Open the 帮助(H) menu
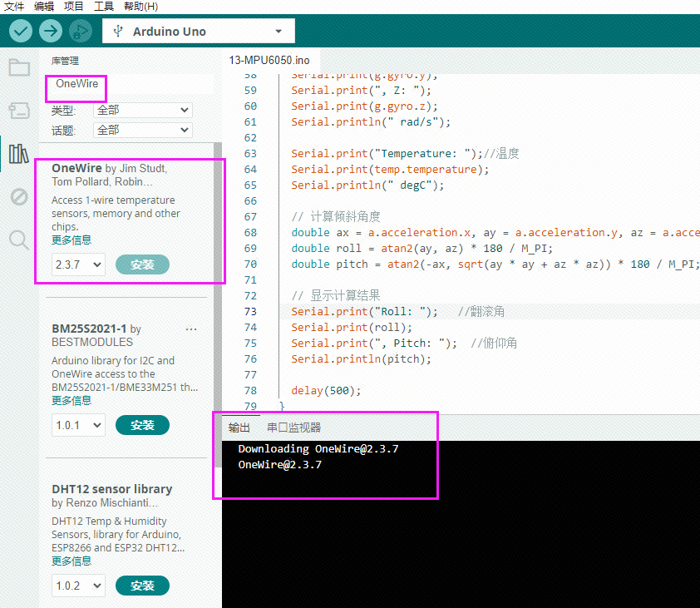Image resolution: width=700 pixels, height=608 pixels. pos(141,7)
